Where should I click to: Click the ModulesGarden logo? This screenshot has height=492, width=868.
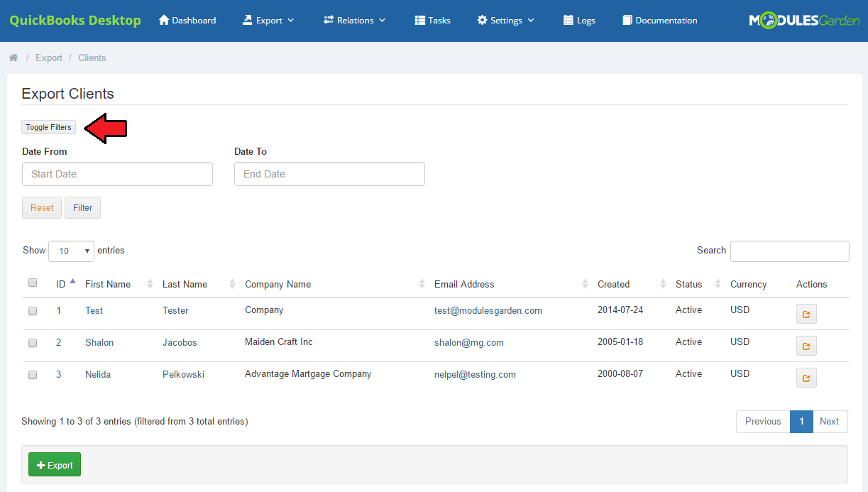click(804, 21)
